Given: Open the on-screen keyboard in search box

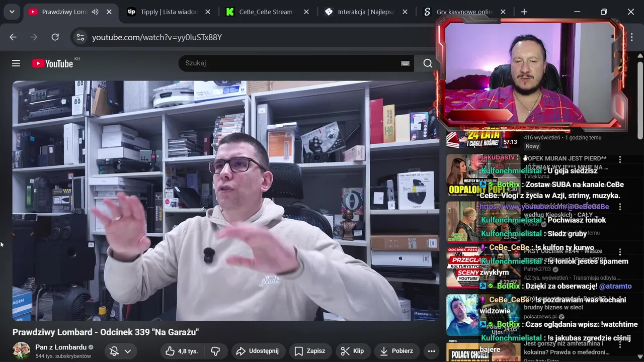Looking at the screenshot, I should [x=405, y=63].
